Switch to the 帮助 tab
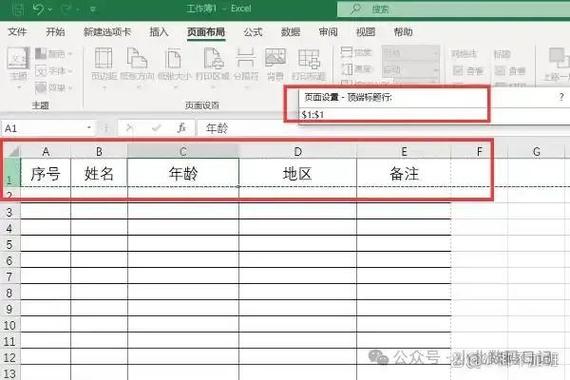The image size is (570, 380). pyautogui.click(x=403, y=32)
